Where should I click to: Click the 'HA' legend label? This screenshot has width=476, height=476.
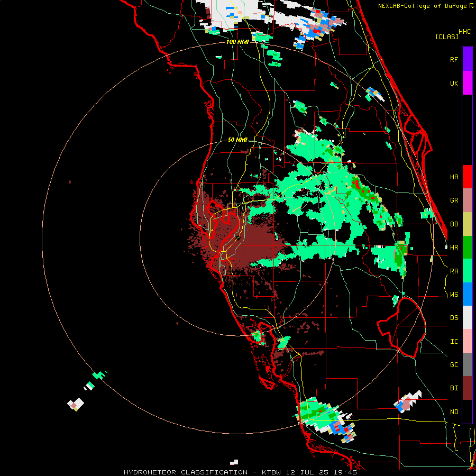[x=454, y=177]
